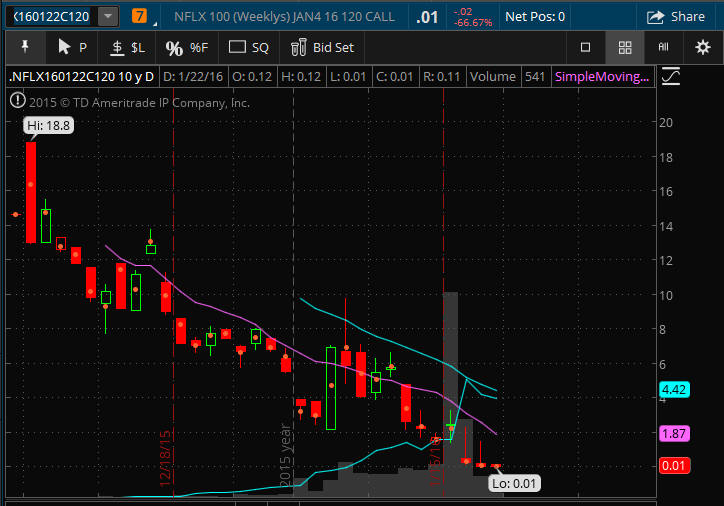The height and width of the screenshot is (506, 724).
Task: Expand the SimpleMoving study label
Action: tap(602, 76)
